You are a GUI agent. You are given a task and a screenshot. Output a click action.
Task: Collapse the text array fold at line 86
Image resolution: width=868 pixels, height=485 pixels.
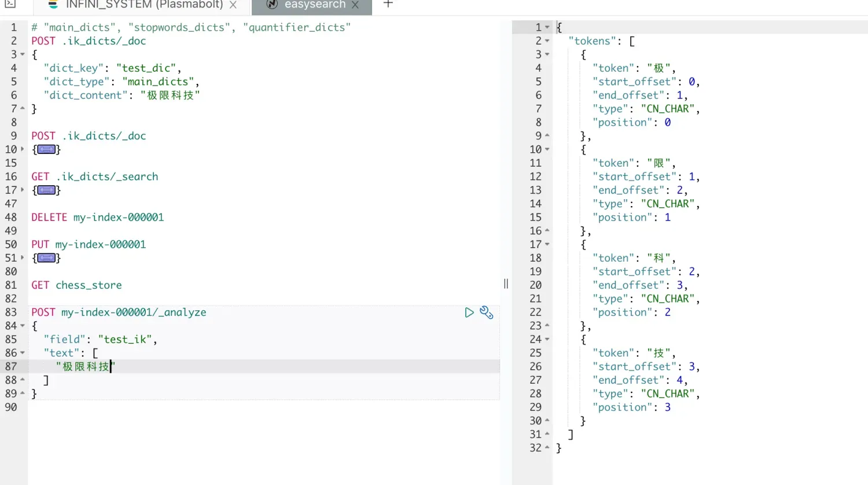point(23,353)
